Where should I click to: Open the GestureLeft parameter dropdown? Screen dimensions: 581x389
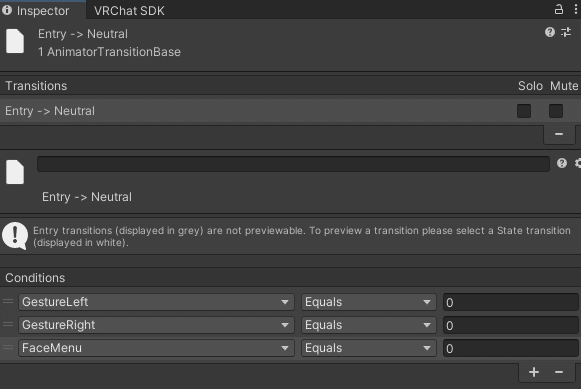tap(156, 302)
